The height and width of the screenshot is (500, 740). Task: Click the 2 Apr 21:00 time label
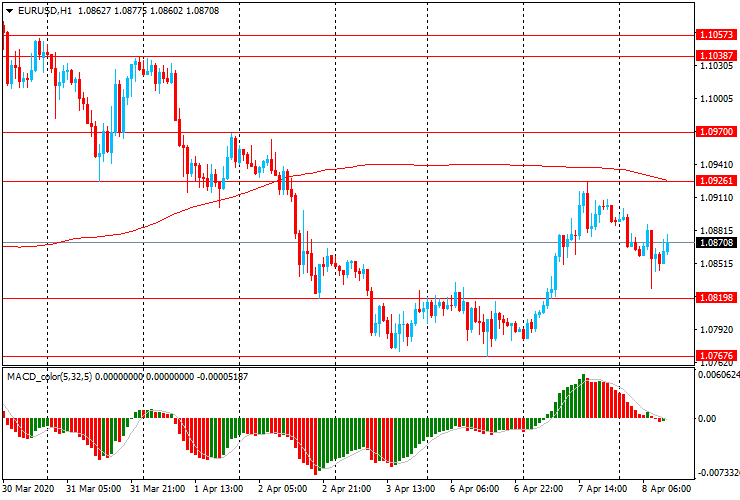[346, 489]
